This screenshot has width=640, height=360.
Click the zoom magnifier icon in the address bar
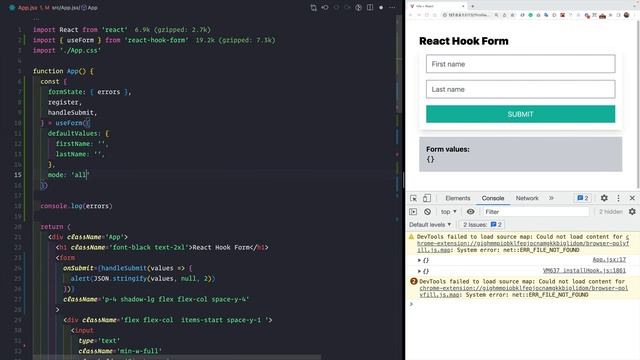[496, 15]
